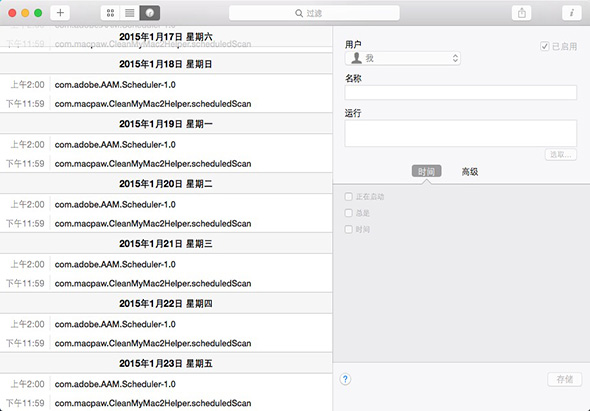Switch to the 高级 tab
This screenshot has width=590, height=411.
pyautogui.click(x=470, y=172)
